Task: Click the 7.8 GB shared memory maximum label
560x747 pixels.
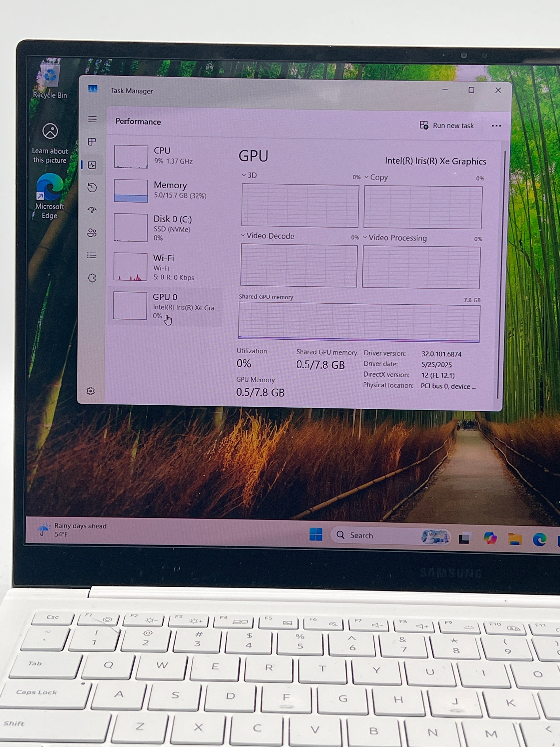Action: click(472, 300)
